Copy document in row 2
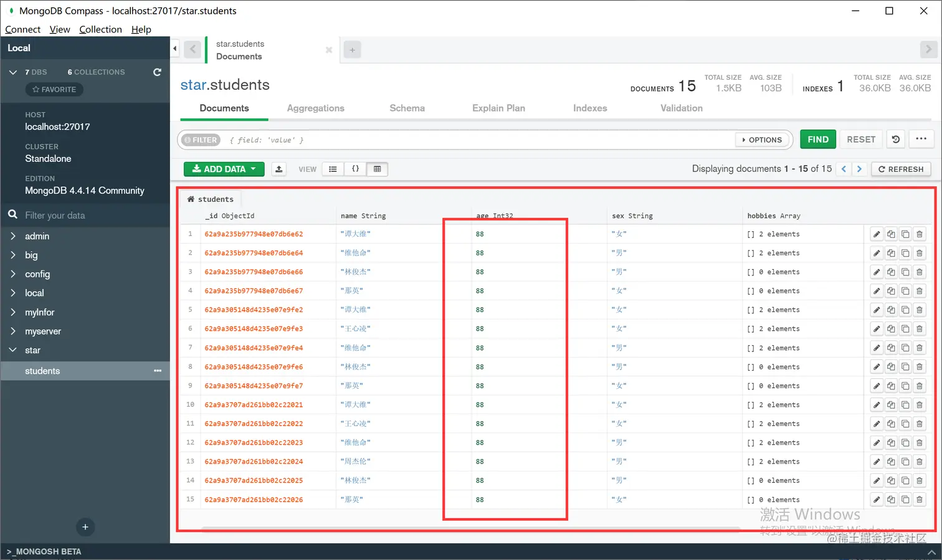 coord(891,253)
